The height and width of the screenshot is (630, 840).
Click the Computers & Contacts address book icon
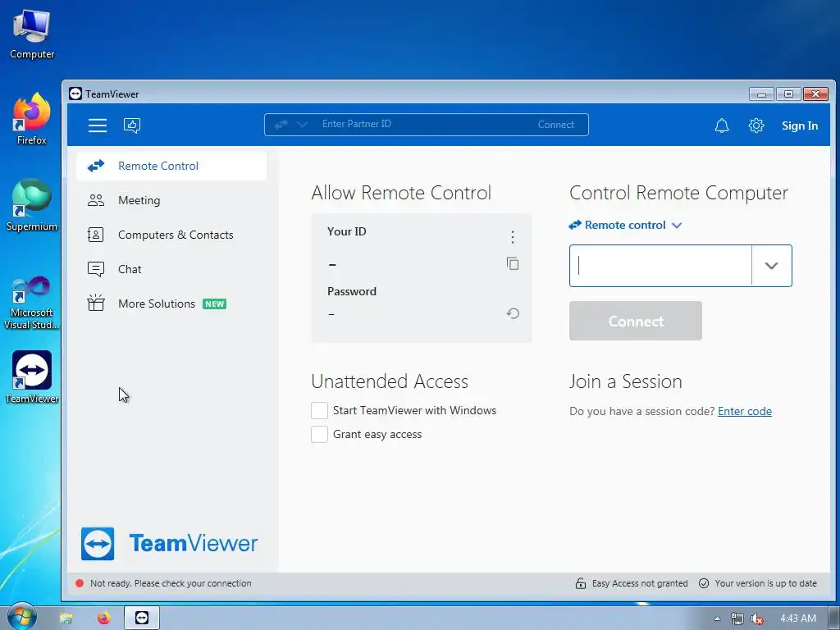[x=95, y=235]
